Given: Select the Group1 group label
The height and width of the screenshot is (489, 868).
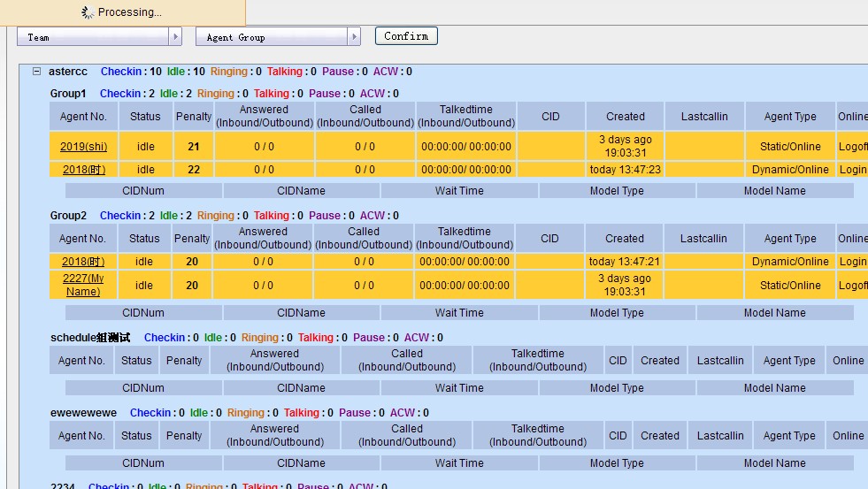Looking at the screenshot, I should click(68, 94).
